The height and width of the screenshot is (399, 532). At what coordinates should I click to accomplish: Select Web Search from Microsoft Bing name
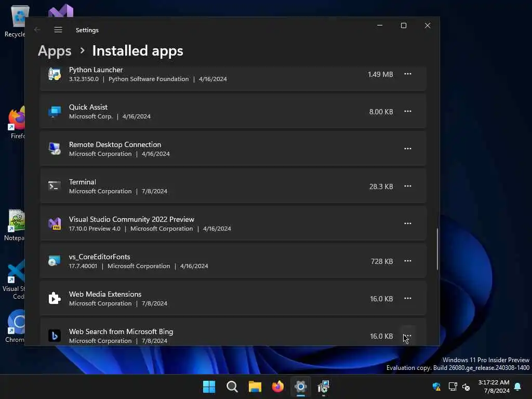click(x=121, y=331)
